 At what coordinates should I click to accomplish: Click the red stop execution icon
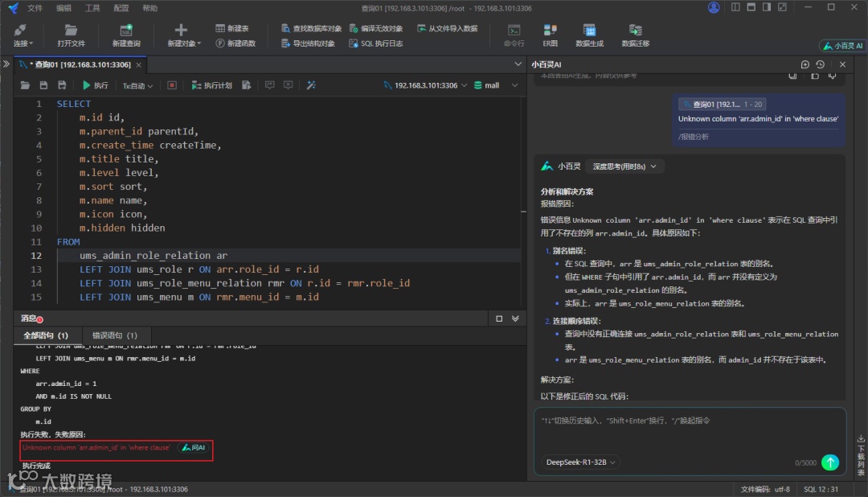click(172, 85)
